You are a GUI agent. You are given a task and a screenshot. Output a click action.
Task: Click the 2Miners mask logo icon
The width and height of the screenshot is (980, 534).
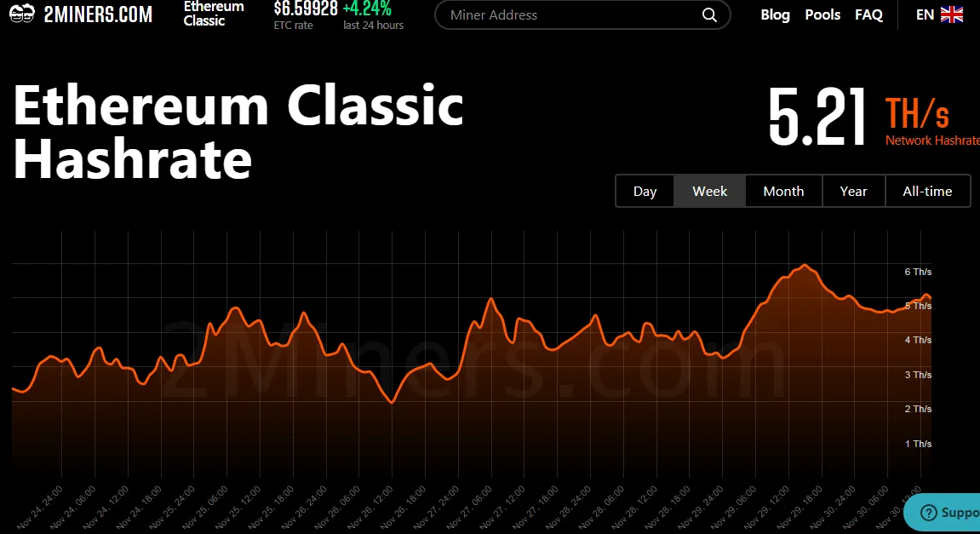tap(22, 13)
